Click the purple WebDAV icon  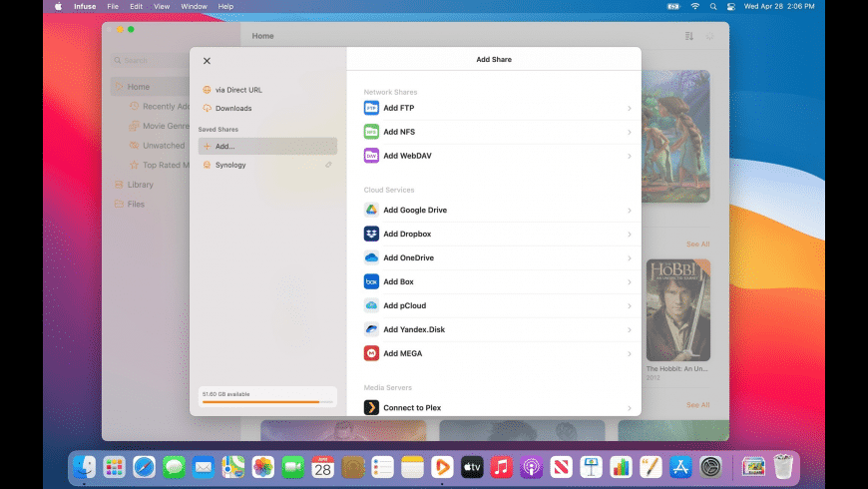[x=371, y=156]
